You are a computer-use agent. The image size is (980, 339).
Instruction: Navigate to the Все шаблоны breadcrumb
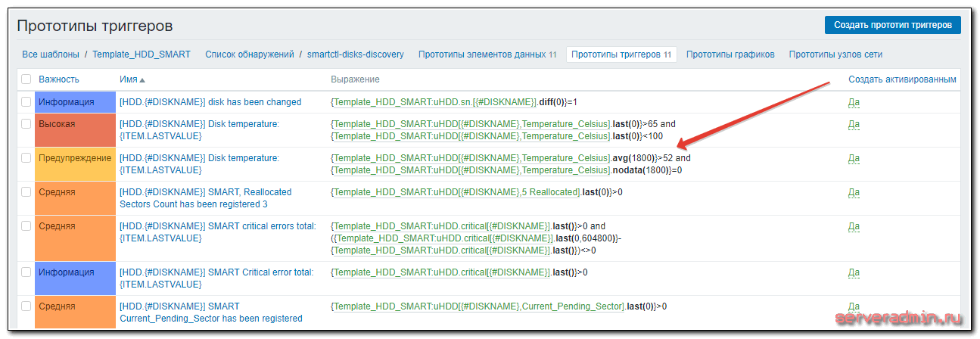point(51,54)
